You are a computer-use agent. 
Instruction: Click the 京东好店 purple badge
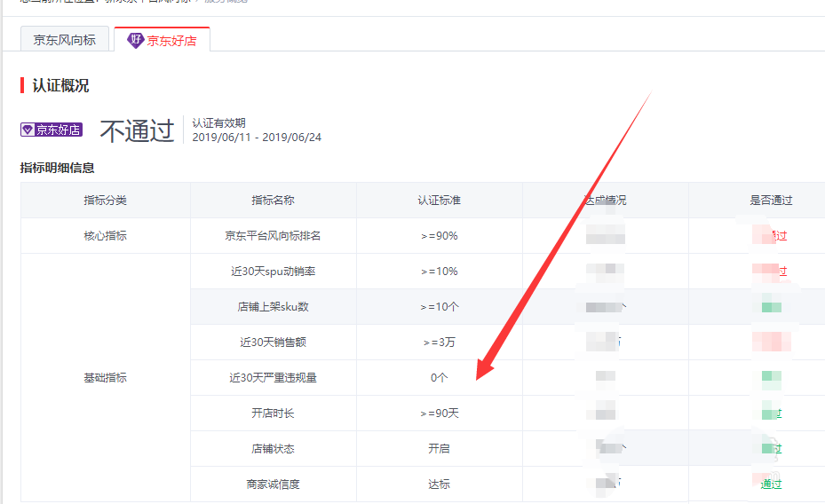tap(52, 130)
